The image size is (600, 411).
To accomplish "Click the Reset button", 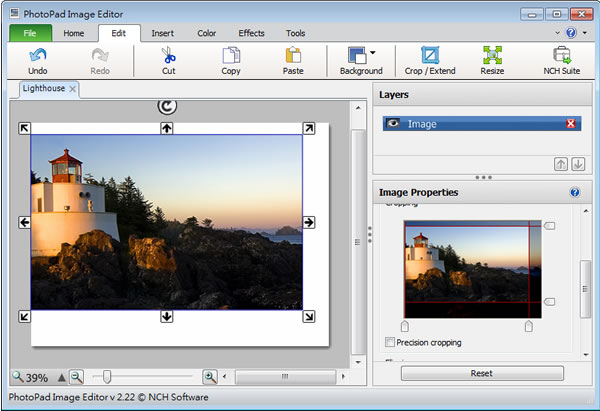I will click(x=482, y=373).
